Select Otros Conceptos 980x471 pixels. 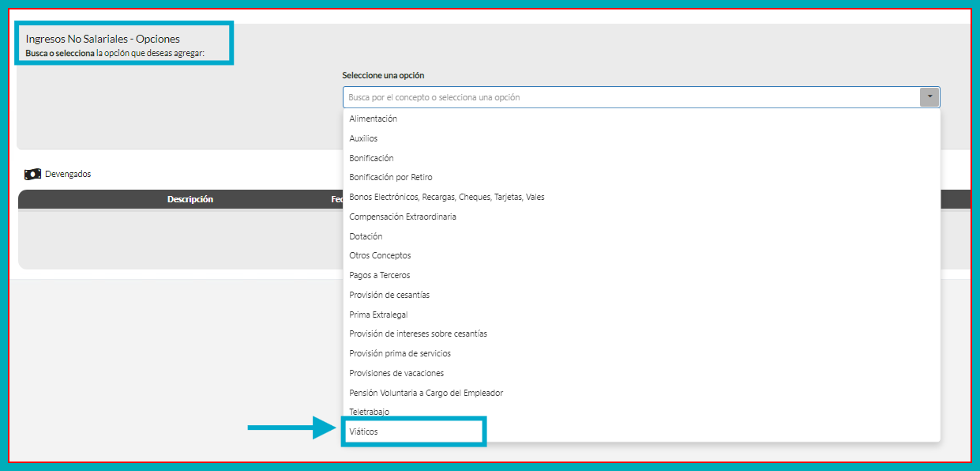641,255
